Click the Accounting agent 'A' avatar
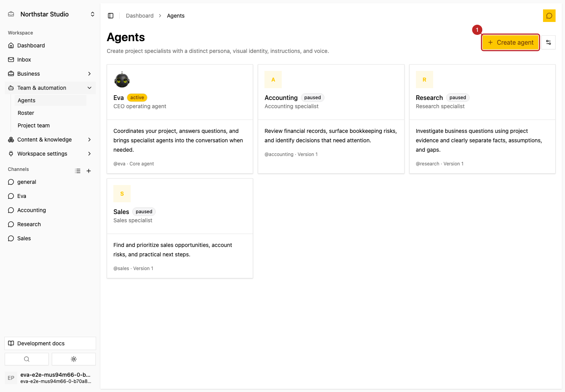 pyautogui.click(x=273, y=80)
